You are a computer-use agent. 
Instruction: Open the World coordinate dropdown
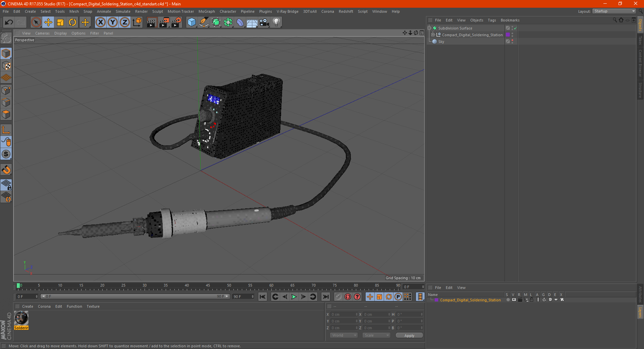(x=344, y=335)
